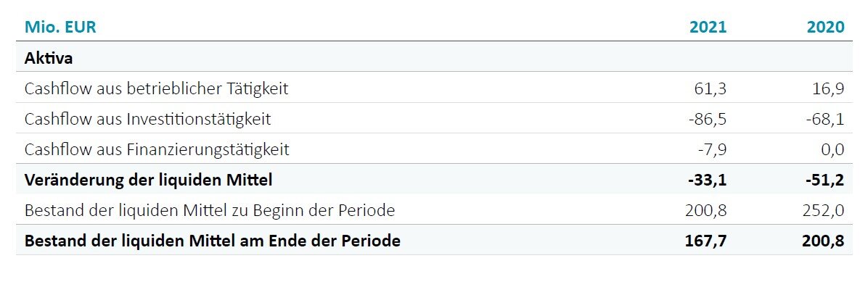
Task: Click the Mio. EUR column header
Action: tap(60, 27)
